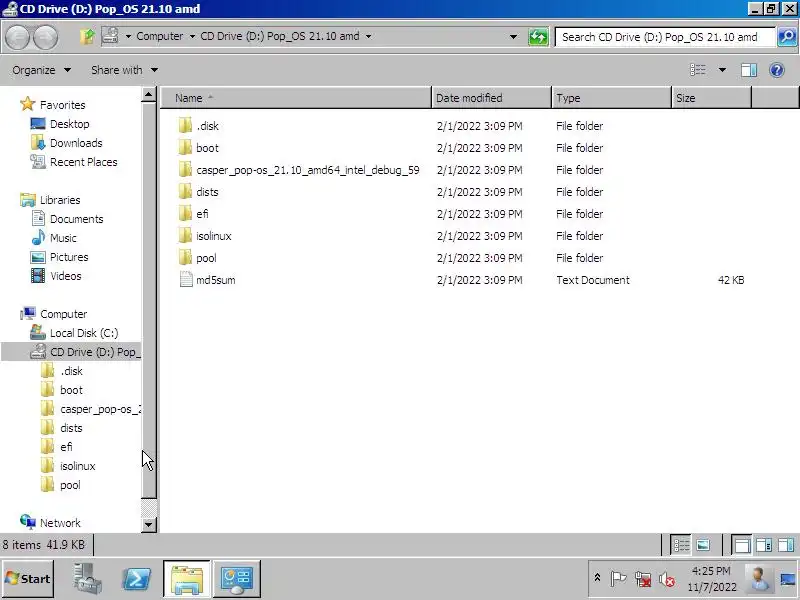
Task: Open Desktop in the navigation pane
Action: coord(69,124)
